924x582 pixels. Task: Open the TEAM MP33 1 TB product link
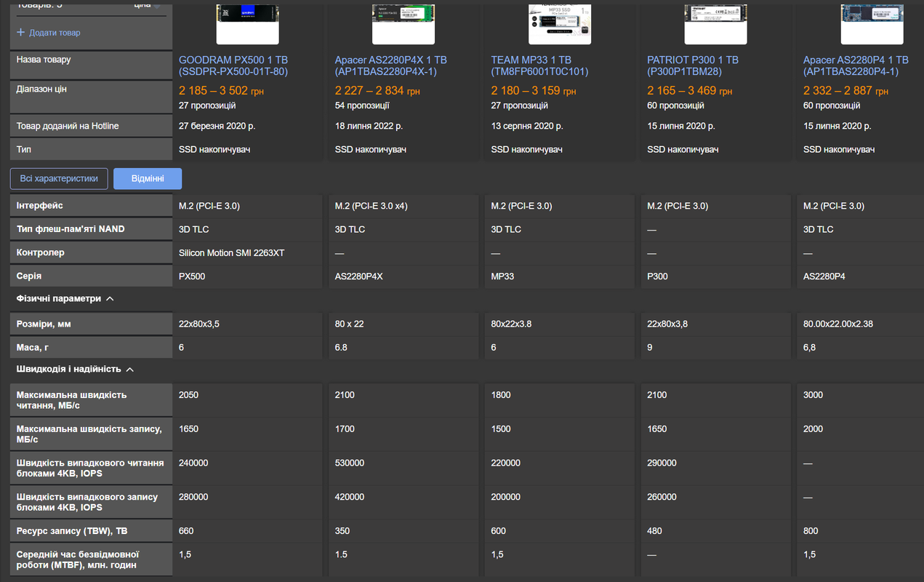539,65
